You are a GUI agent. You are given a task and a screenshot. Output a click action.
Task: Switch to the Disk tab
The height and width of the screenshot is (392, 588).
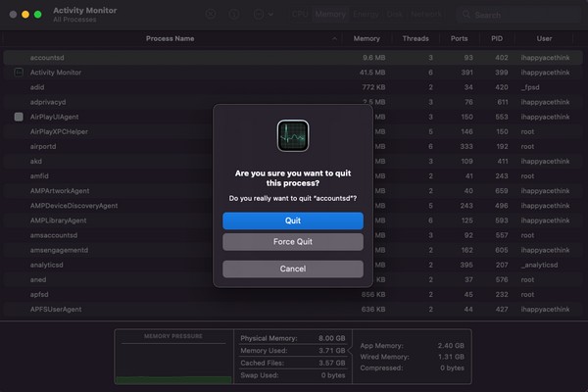click(395, 15)
